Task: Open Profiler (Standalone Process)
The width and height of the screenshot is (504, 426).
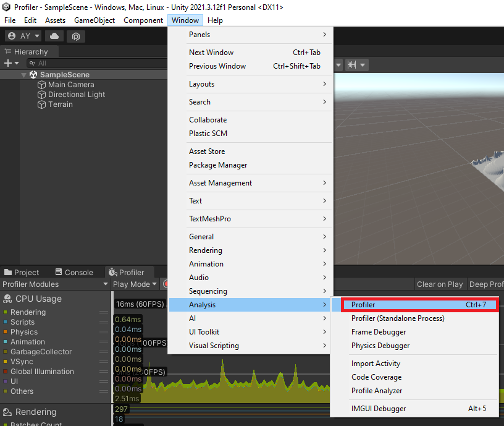Action: click(x=414, y=318)
